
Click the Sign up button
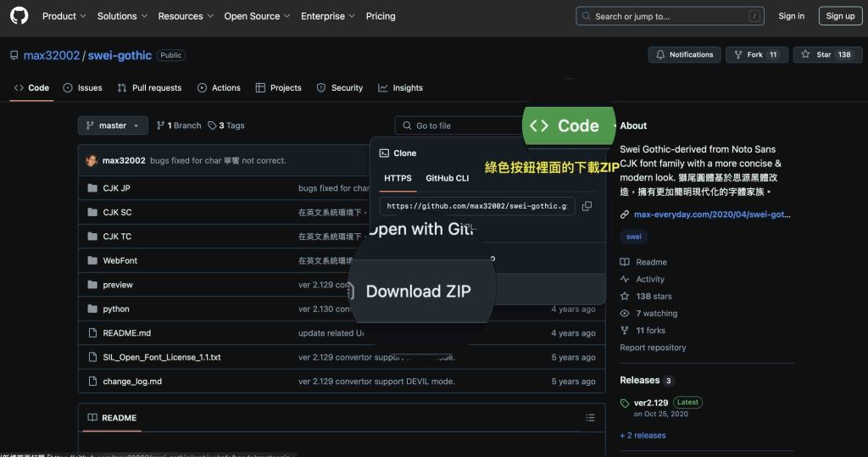coord(840,16)
